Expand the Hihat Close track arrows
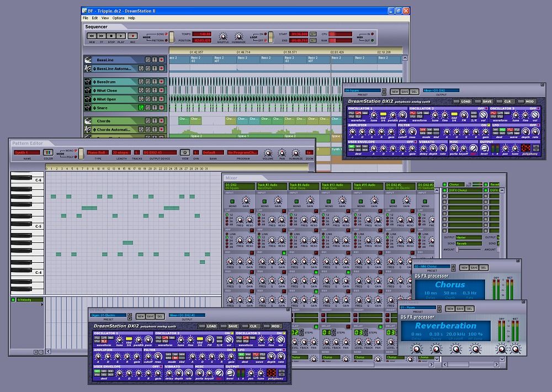Screen dimensions: 552x392 point(94,91)
